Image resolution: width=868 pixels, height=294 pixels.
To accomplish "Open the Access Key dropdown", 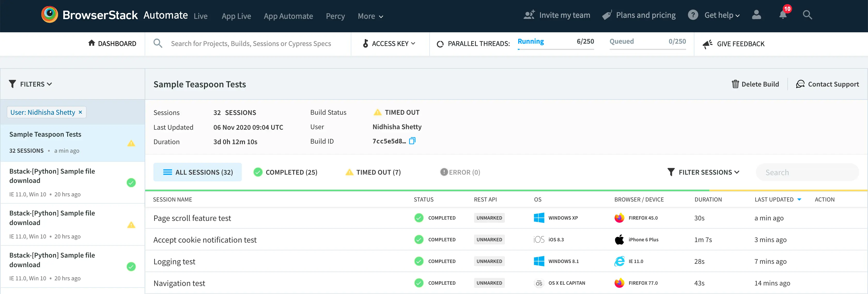I will [389, 43].
